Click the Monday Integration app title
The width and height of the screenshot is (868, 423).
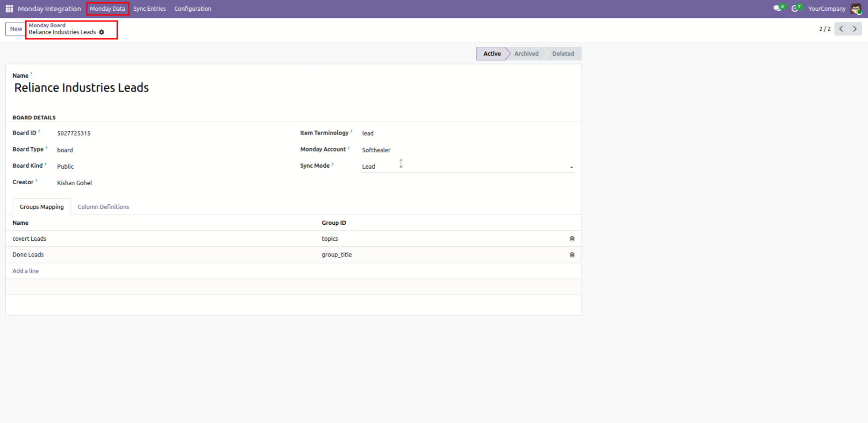pyautogui.click(x=49, y=9)
